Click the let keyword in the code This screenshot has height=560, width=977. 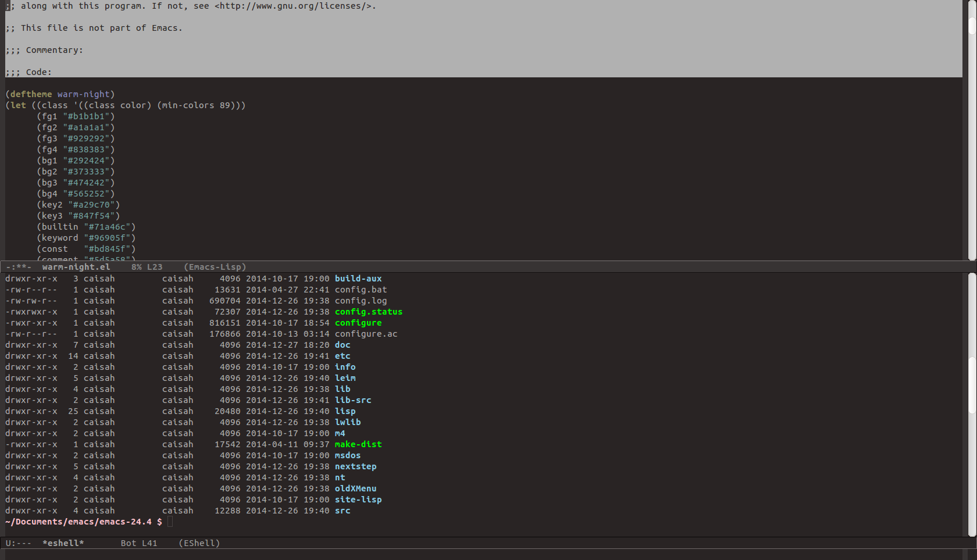point(18,105)
